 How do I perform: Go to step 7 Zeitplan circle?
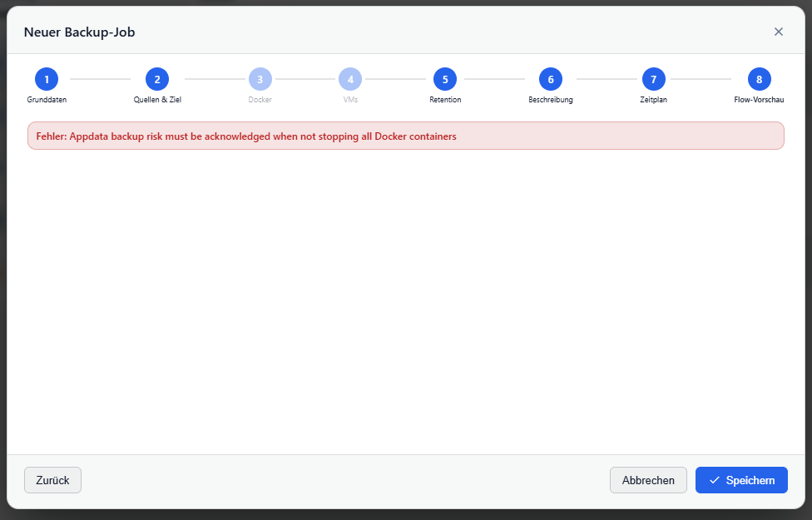[x=654, y=79]
